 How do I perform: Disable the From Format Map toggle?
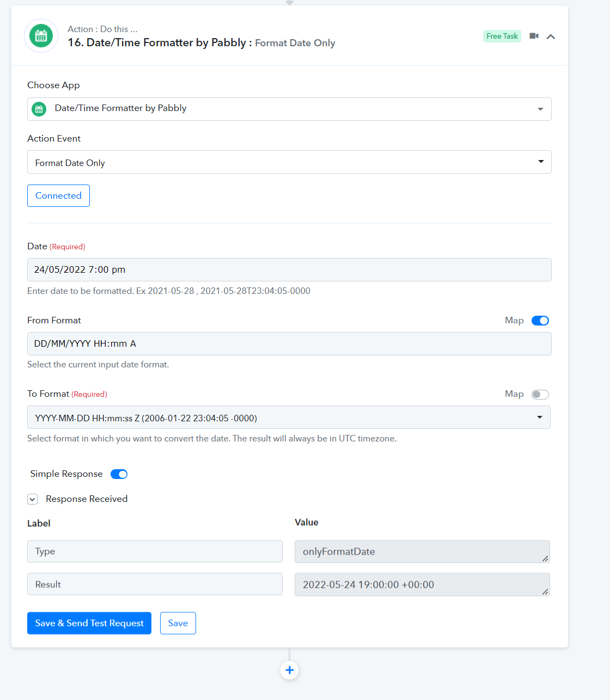point(540,321)
